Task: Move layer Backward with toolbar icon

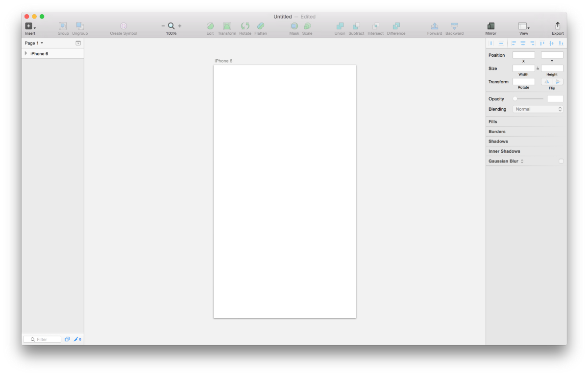Action: (454, 26)
